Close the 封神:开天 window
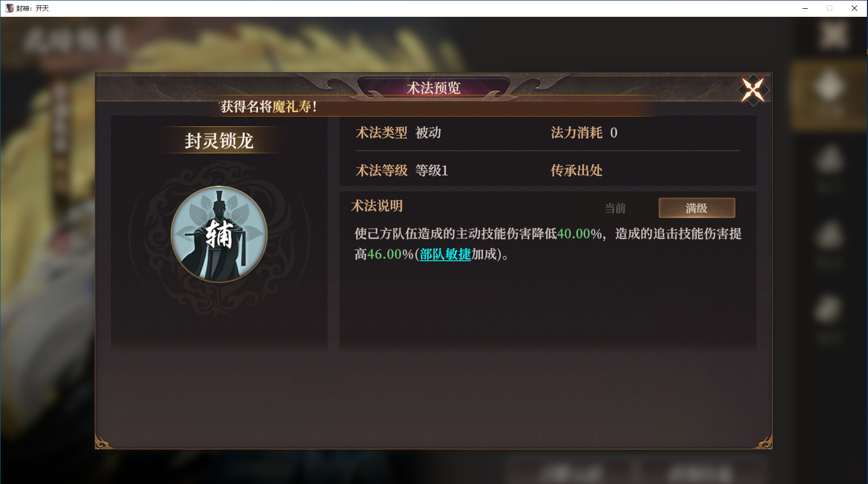 [x=854, y=8]
